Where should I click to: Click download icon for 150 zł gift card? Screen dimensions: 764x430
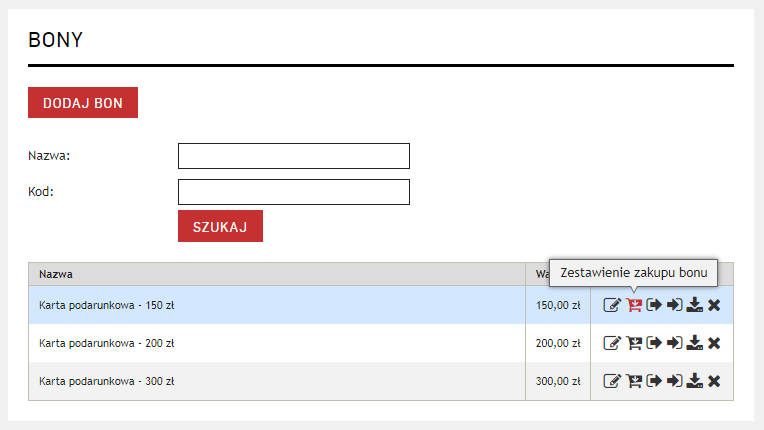694,305
